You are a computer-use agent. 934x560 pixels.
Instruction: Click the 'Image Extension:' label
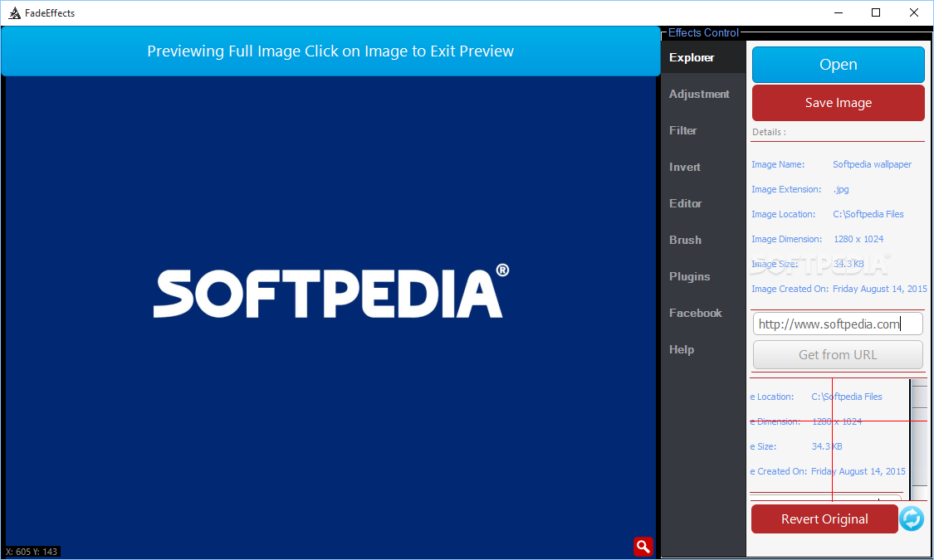pos(786,189)
